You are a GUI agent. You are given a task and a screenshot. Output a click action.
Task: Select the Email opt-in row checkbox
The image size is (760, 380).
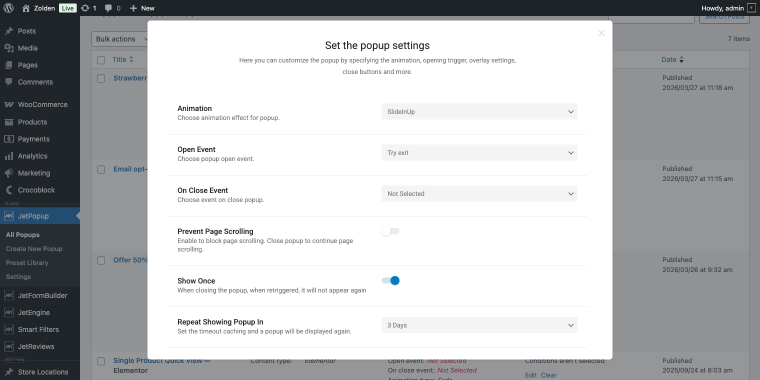click(101, 170)
